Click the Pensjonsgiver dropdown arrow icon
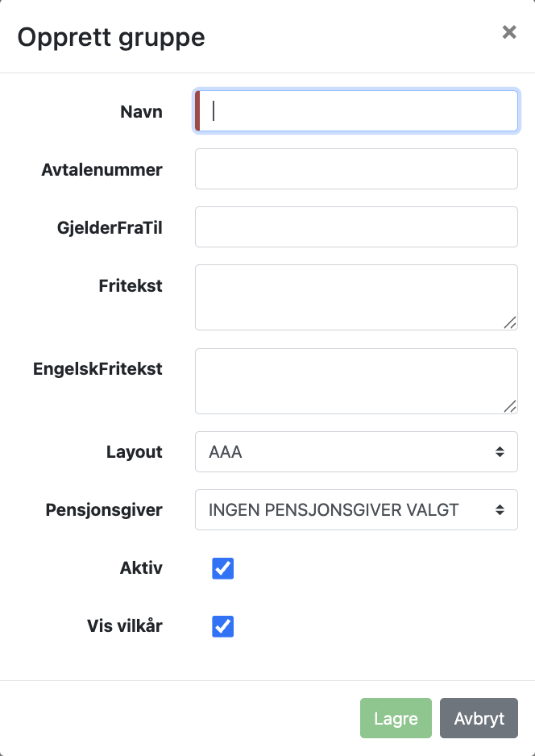 [500, 510]
